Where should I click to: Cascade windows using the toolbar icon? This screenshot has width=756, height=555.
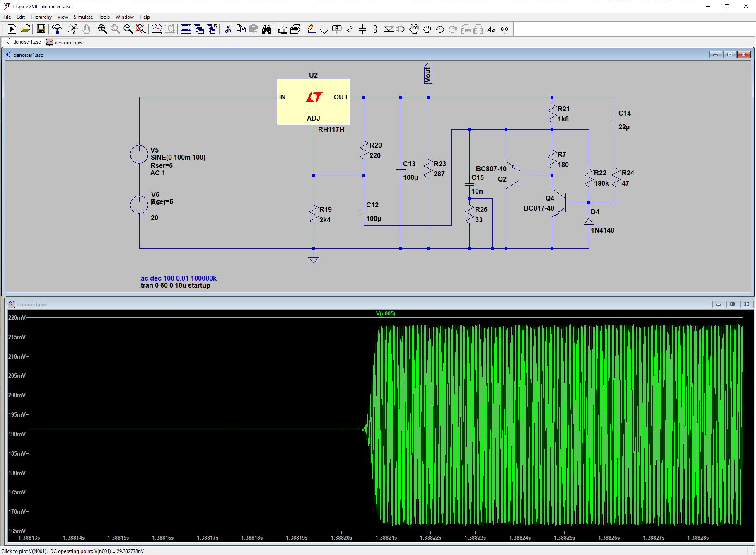(x=199, y=29)
